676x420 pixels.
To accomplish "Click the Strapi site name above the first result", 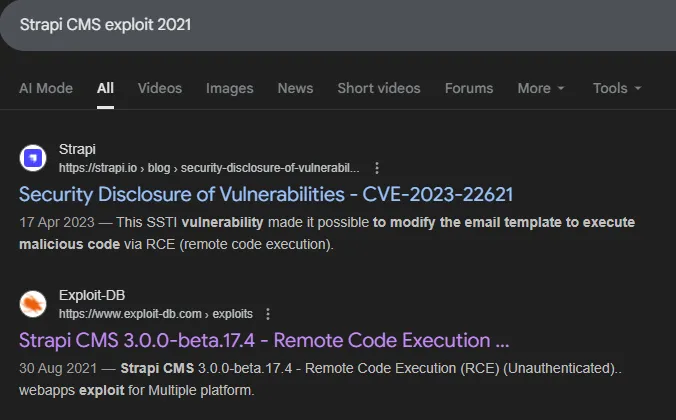I will pos(77,149).
